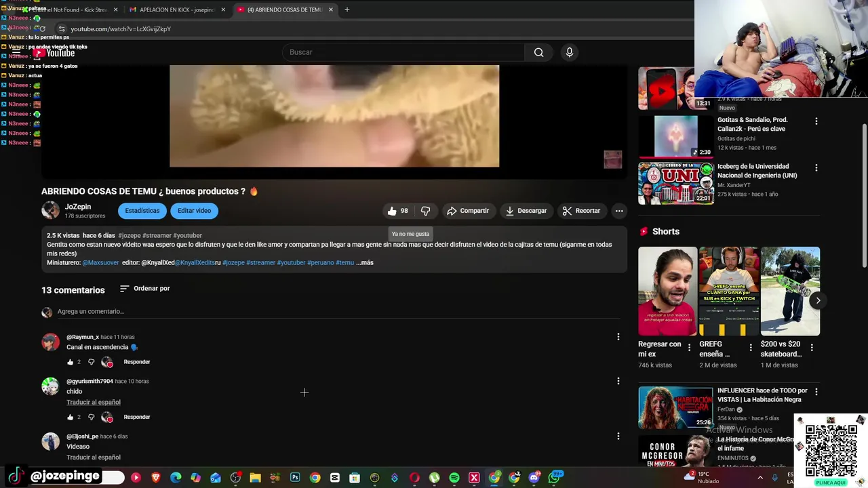Play the $200 vs $20 skateboard Short

tap(790, 291)
